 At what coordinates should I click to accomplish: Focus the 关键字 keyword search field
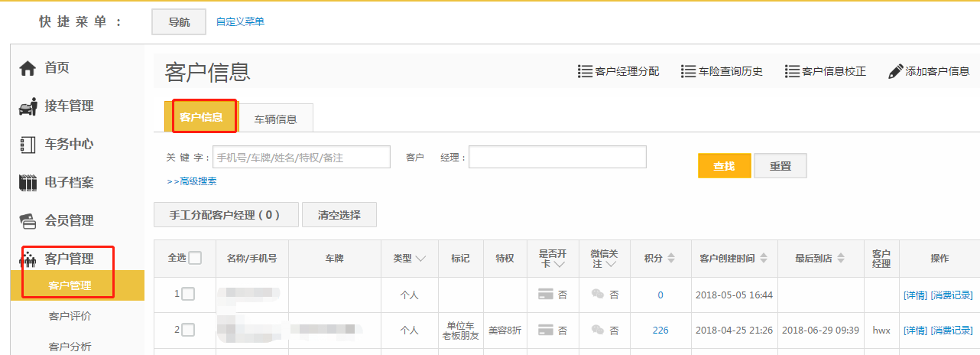point(301,157)
